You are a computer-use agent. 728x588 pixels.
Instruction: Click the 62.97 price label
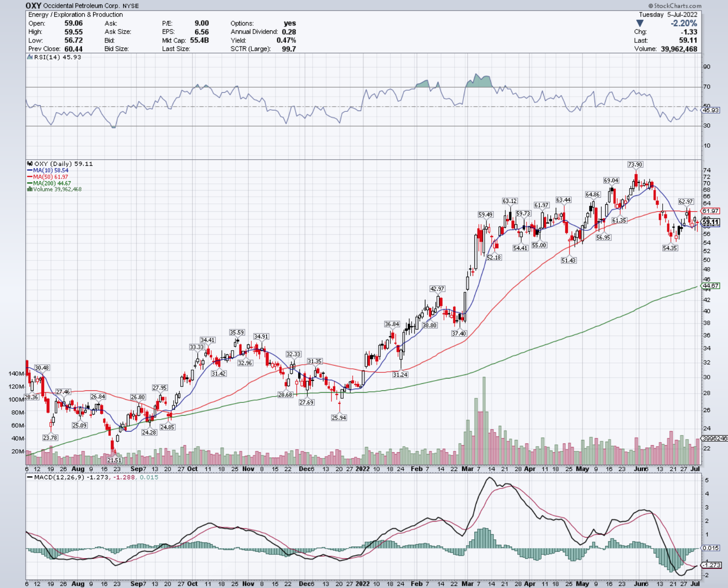coord(686,202)
